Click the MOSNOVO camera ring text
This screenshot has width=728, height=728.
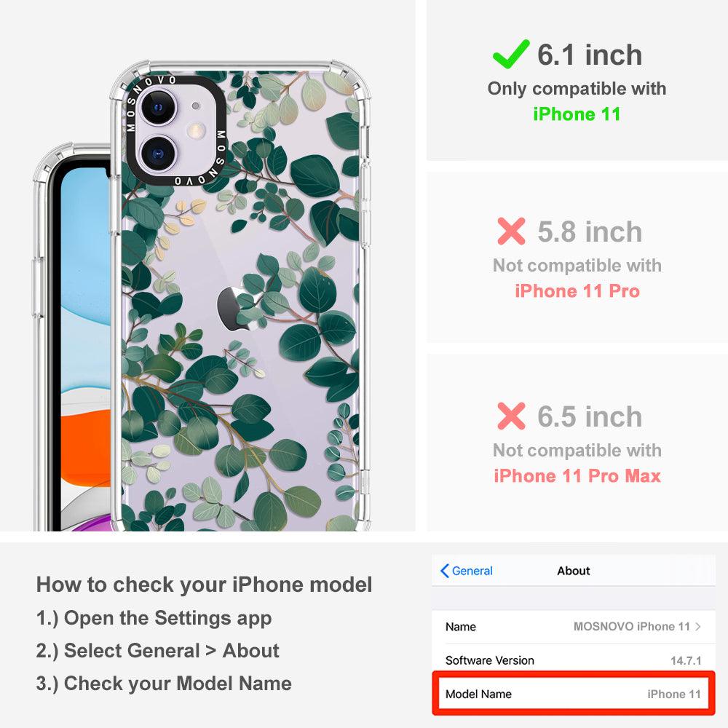point(175,130)
